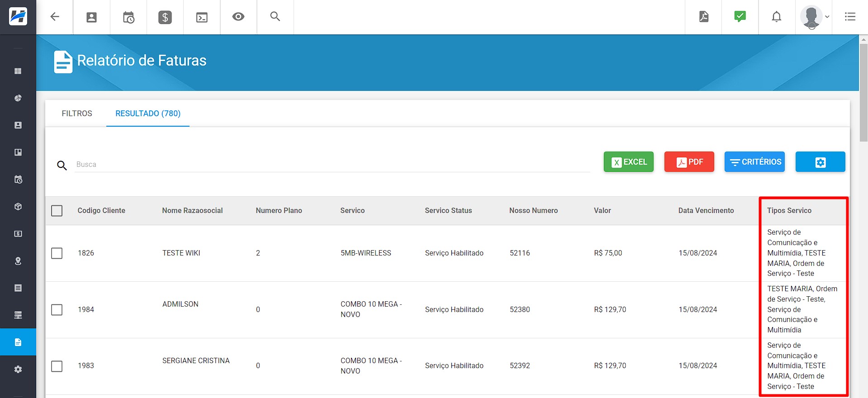Open the calendar clock schedule icon
This screenshot has height=398, width=868.
(x=128, y=17)
